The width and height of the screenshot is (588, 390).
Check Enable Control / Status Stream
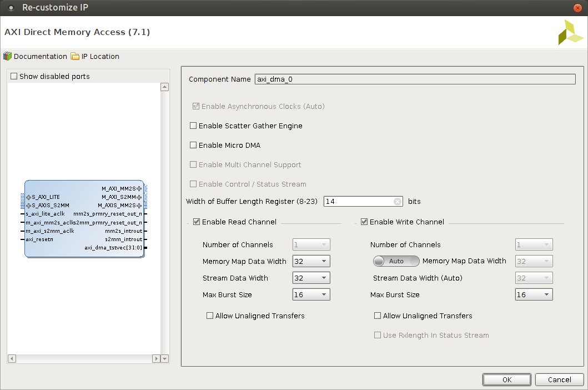193,184
